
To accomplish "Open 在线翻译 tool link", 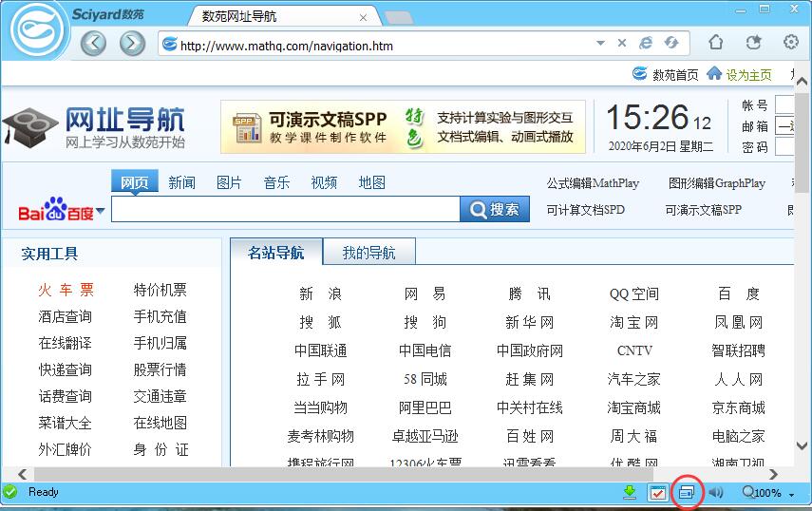I will click(65, 343).
